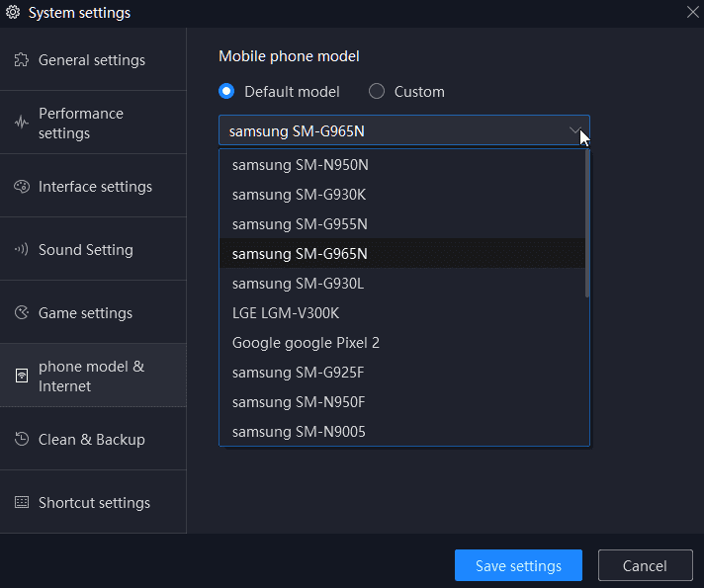Collapse the phone model dropdown arrow

coord(574,130)
